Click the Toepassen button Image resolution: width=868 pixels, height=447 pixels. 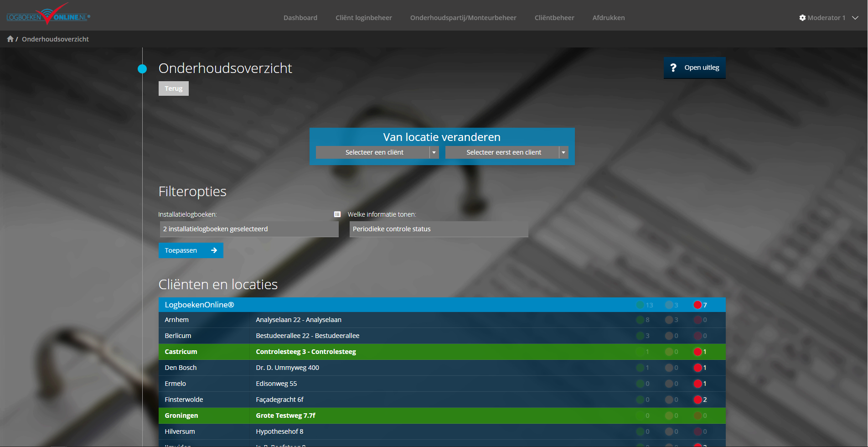coord(191,250)
